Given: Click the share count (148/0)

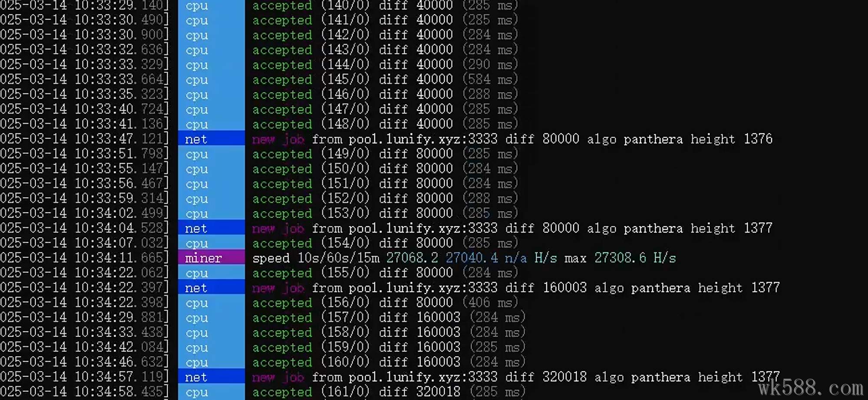Looking at the screenshot, I should [345, 124].
